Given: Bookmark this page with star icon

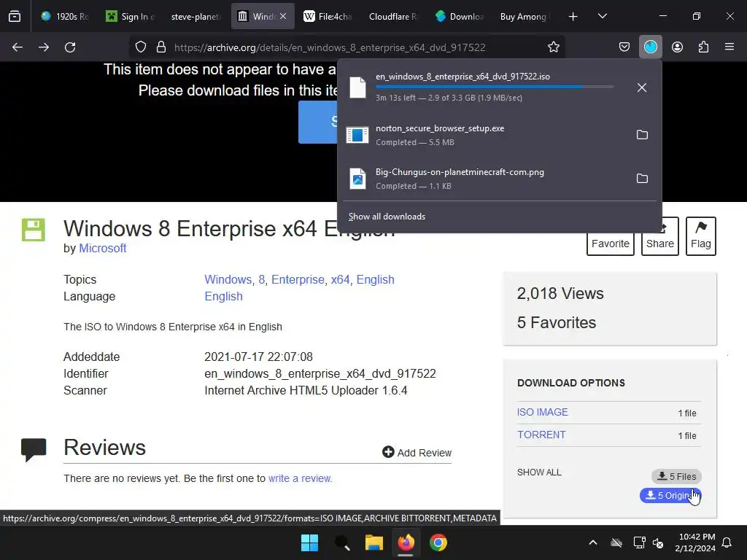Looking at the screenshot, I should tap(553, 47).
